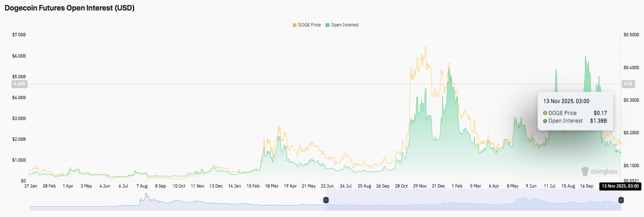Click the 18 Mar x-axis date label

pos(271,186)
